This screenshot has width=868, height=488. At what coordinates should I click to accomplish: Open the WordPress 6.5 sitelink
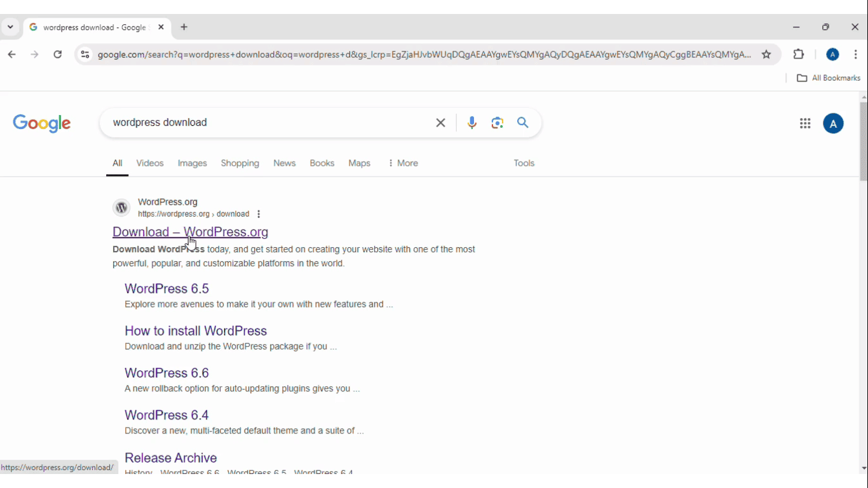[167, 288]
